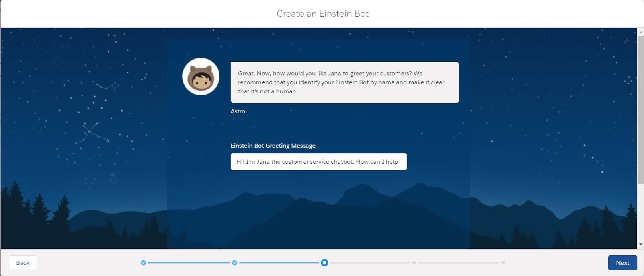
Task: Click the Astro avatar image
Action: click(x=201, y=76)
